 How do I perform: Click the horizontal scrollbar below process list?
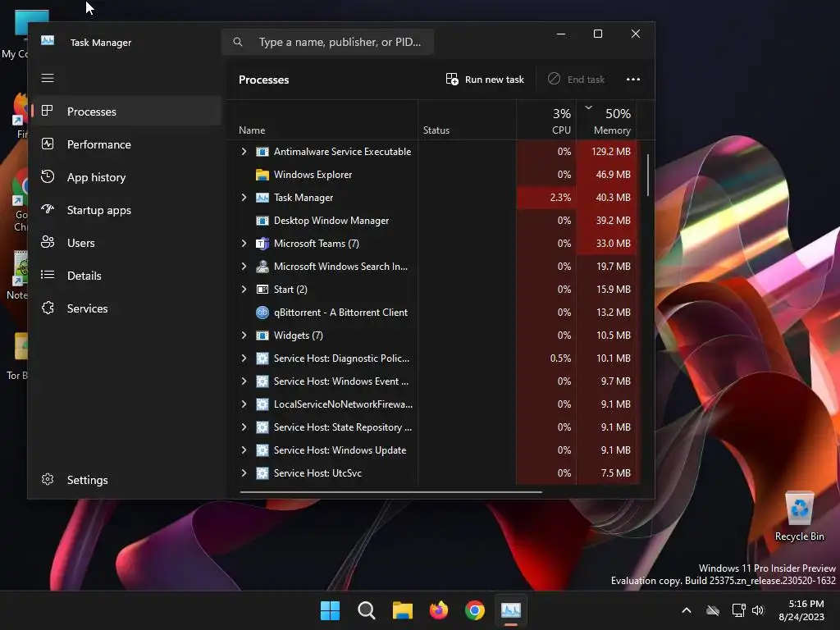391,492
